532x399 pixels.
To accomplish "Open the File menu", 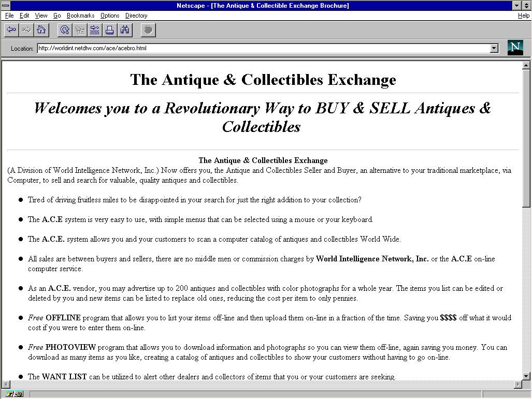I will pos(9,16).
